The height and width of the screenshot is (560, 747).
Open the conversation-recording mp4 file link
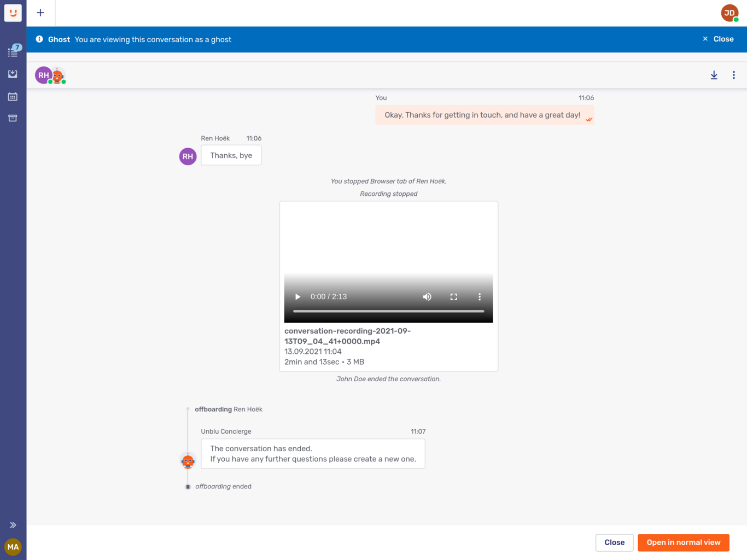point(348,335)
